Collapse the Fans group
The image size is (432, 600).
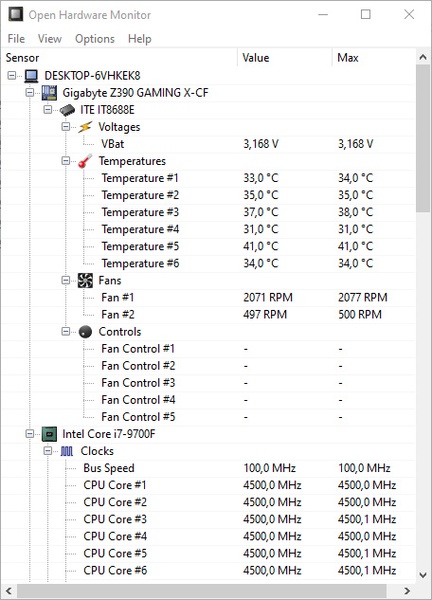tap(66, 280)
